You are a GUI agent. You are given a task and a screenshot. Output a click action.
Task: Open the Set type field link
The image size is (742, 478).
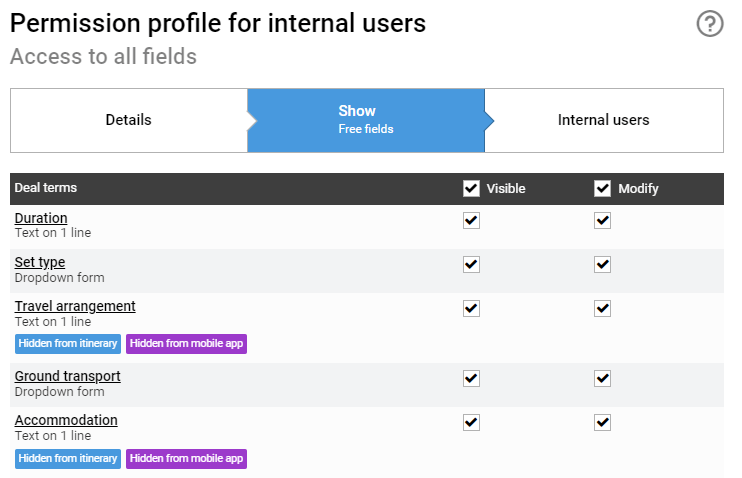[40, 262]
